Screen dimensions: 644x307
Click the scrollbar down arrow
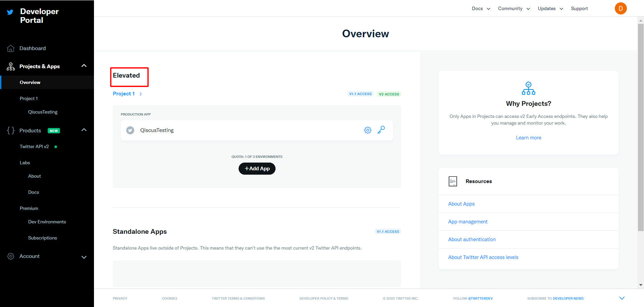(x=641, y=285)
